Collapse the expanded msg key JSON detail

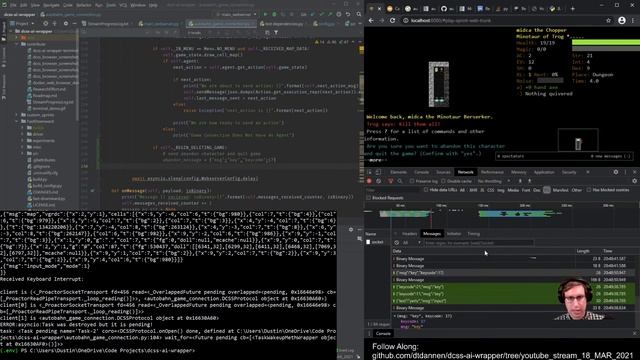pyautogui.click(x=395, y=316)
